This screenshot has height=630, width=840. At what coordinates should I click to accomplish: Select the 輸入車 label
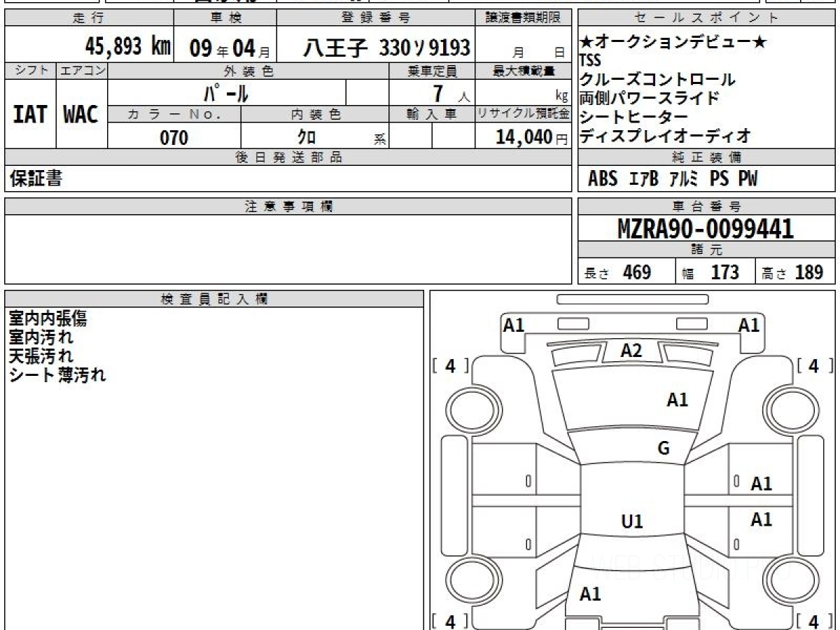432,114
